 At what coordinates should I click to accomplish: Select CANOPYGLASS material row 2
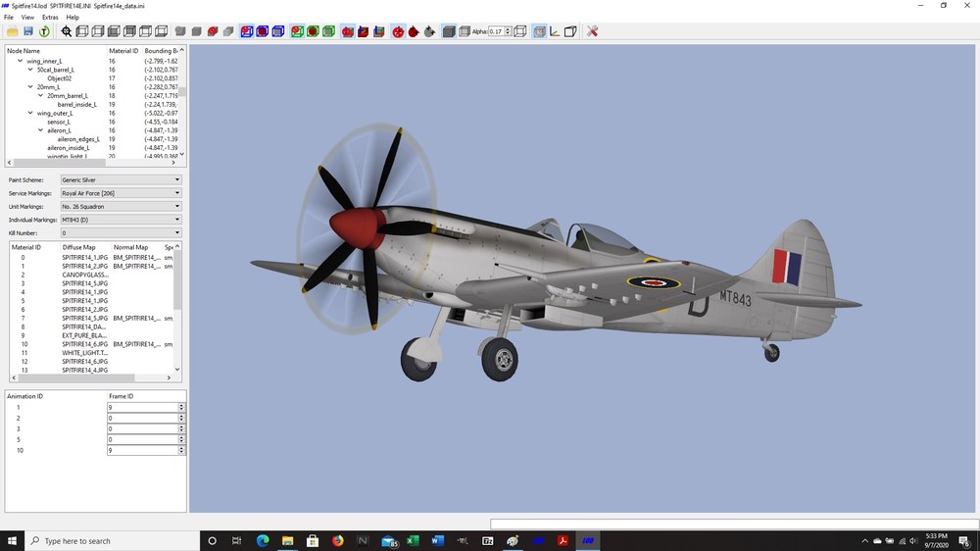click(x=92, y=275)
